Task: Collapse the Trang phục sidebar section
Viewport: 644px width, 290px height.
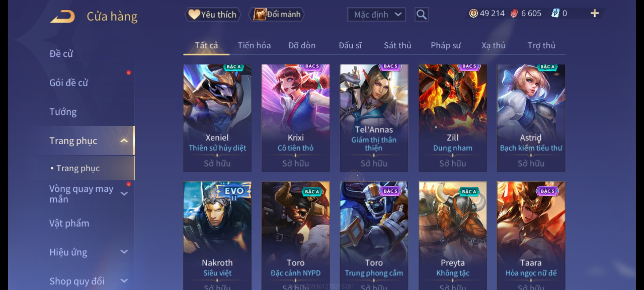Action: click(x=124, y=141)
